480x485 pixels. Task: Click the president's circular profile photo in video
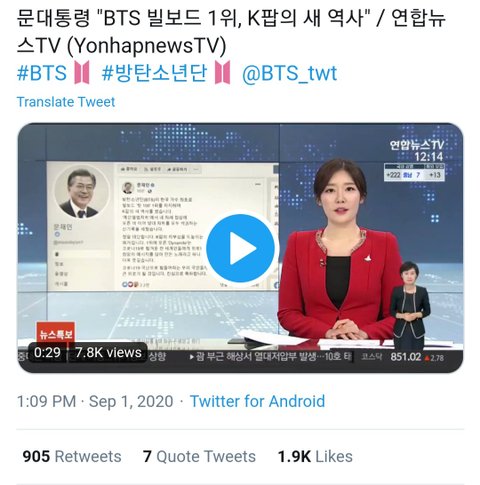coord(82,193)
